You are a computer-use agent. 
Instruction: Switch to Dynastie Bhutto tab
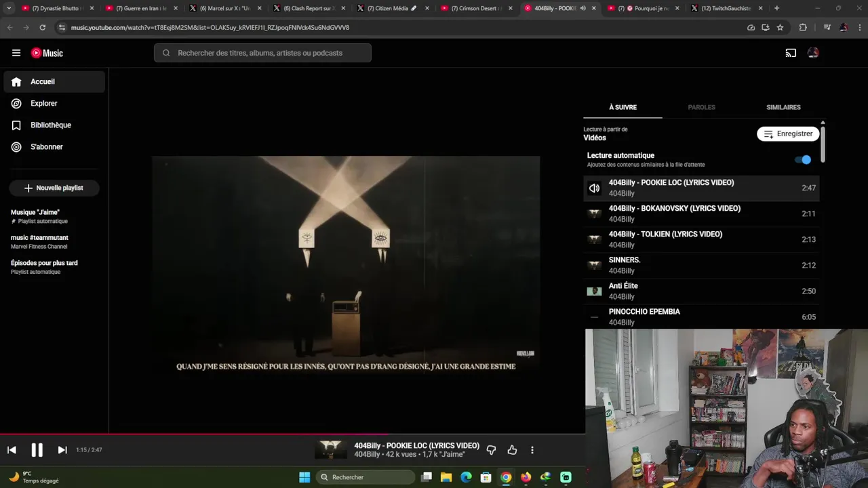point(58,8)
